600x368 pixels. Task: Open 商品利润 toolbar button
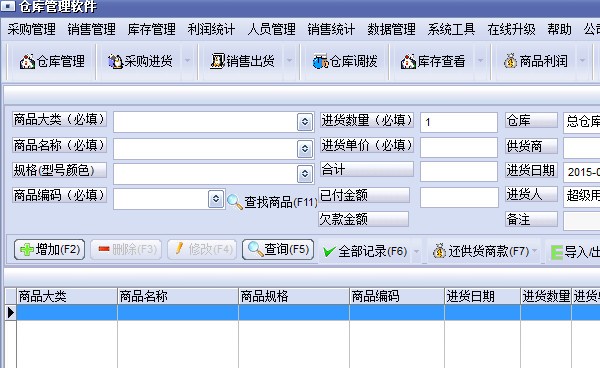tap(535, 61)
